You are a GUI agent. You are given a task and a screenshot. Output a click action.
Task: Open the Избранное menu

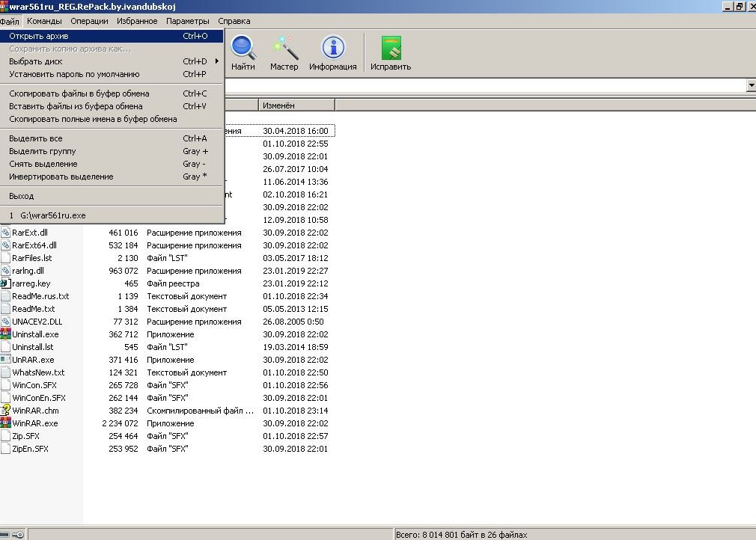coord(137,21)
